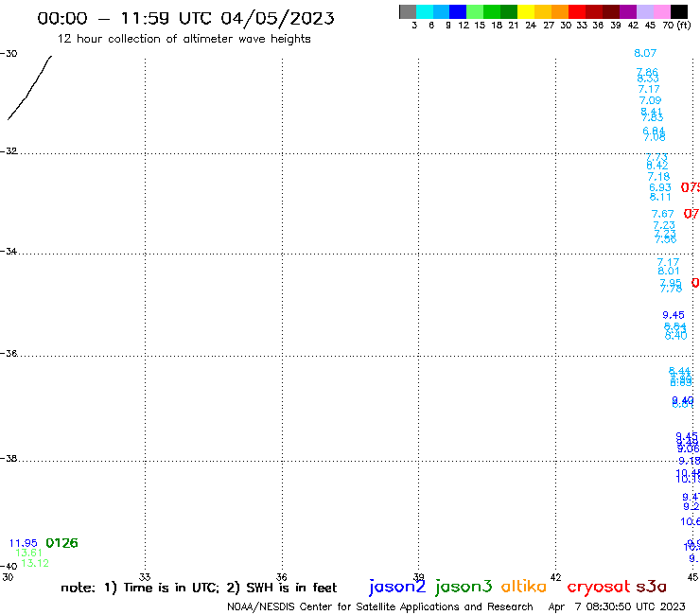Click the wave height value 7.09
This screenshot has width=700, height=615.
[650, 100]
